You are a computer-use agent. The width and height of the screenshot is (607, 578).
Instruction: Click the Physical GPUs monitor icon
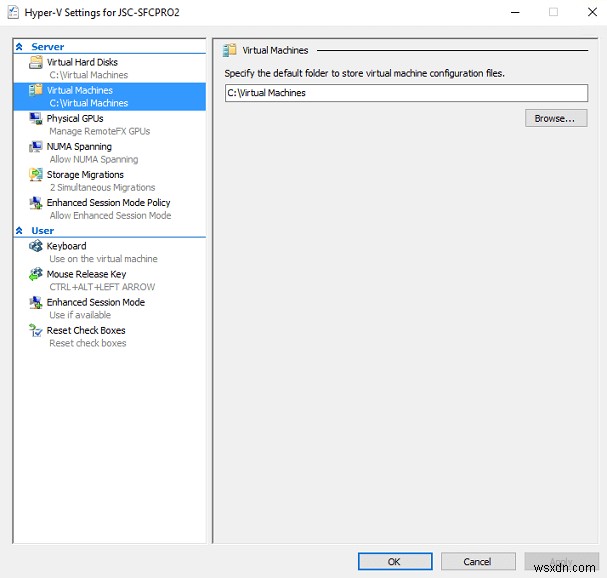coord(36,118)
